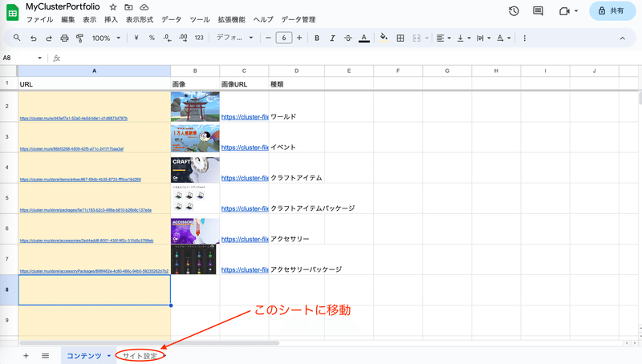Open the 表示形式 menu
Image resolution: width=642 pixels, height=364 pixels.
(x=139, y=19)
